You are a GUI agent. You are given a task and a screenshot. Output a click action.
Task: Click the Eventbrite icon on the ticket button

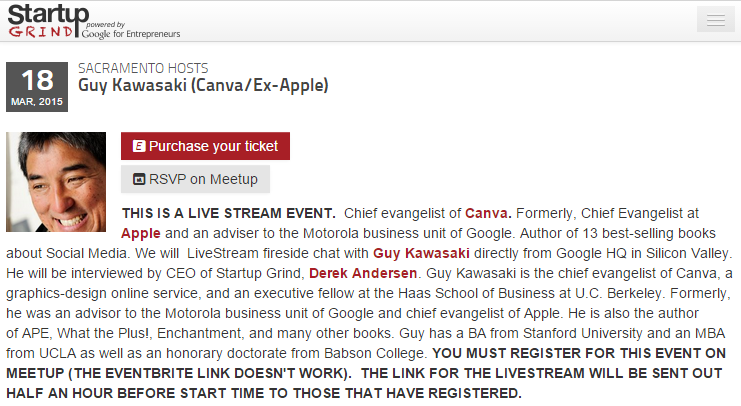pyautogui.click(x=139, y=146)
